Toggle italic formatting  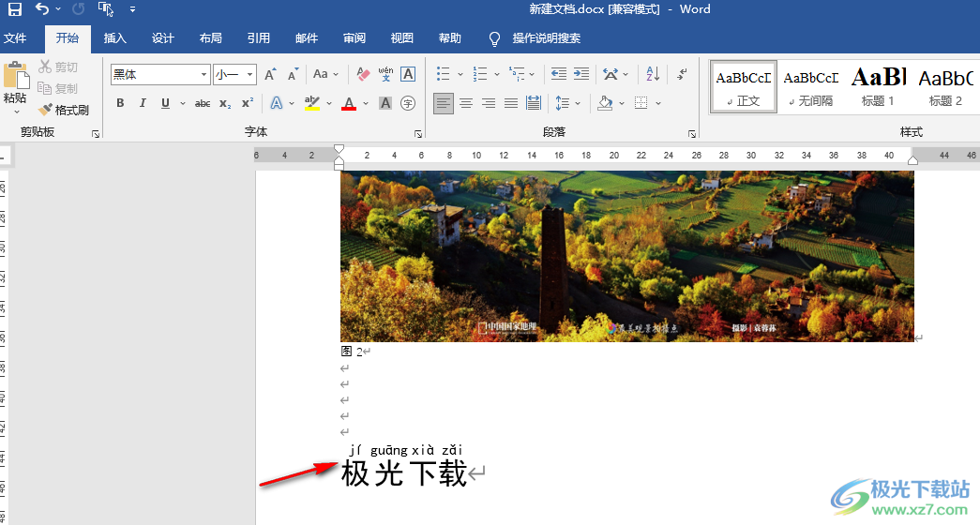143,103
